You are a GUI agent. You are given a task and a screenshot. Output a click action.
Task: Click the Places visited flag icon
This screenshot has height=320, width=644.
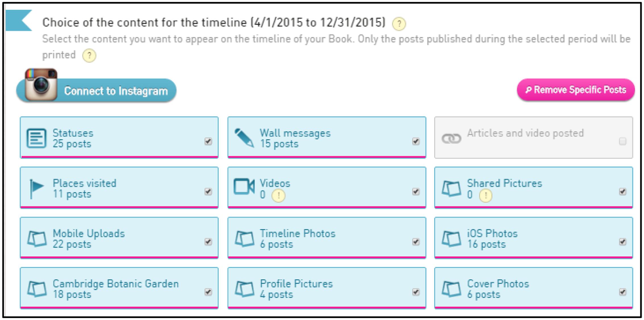click(x=36, y=189)
